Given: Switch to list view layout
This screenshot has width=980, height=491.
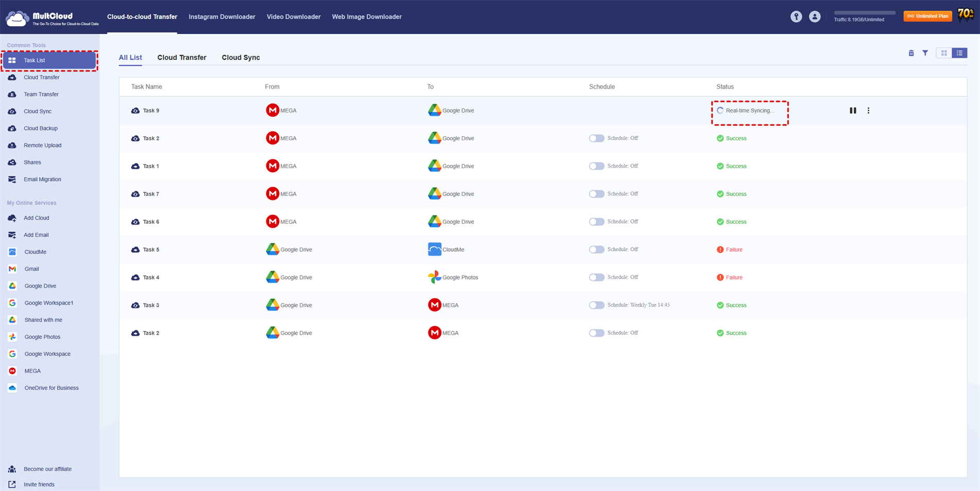Looking at the screenshot, I should coord(959,53).
